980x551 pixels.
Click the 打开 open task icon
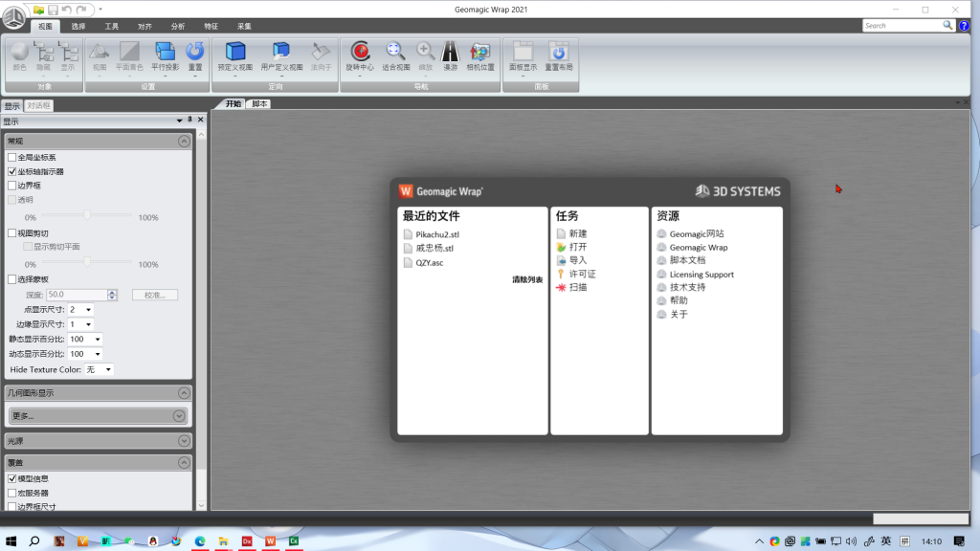click(x=561, y=247)
